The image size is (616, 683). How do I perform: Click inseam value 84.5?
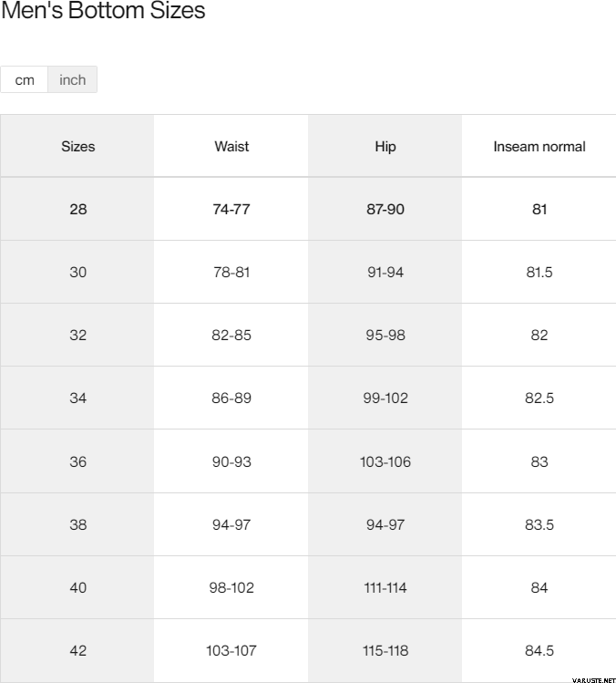tap(539, 650)
